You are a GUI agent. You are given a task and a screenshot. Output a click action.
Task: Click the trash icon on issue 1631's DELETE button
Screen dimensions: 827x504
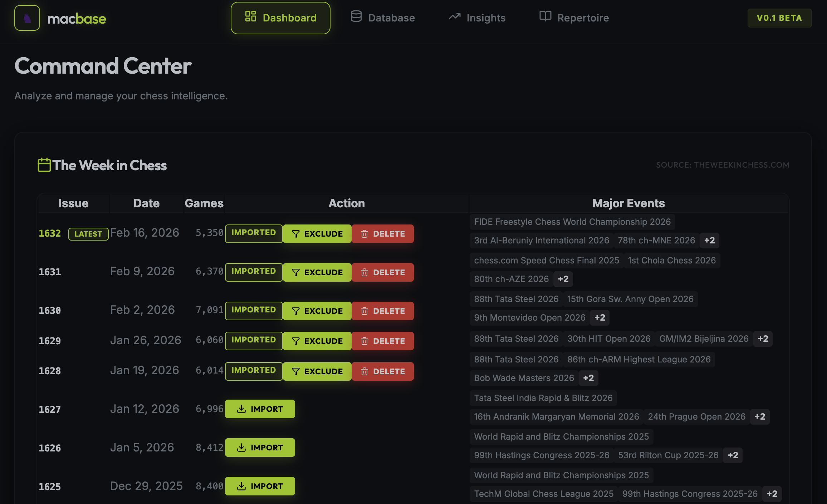click(365, 272)
